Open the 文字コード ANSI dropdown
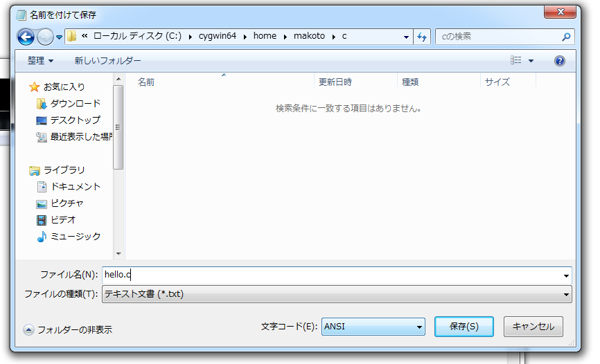The width and height of the screenshot is (600, 364). pyautogui.click(x=373, y=327)
